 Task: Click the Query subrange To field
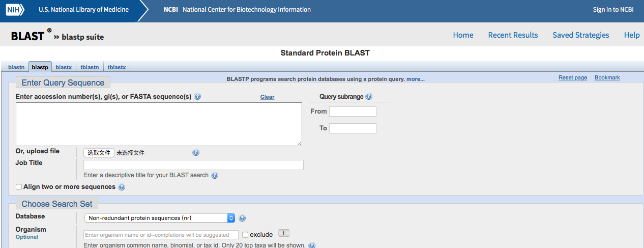pos(353,128)
